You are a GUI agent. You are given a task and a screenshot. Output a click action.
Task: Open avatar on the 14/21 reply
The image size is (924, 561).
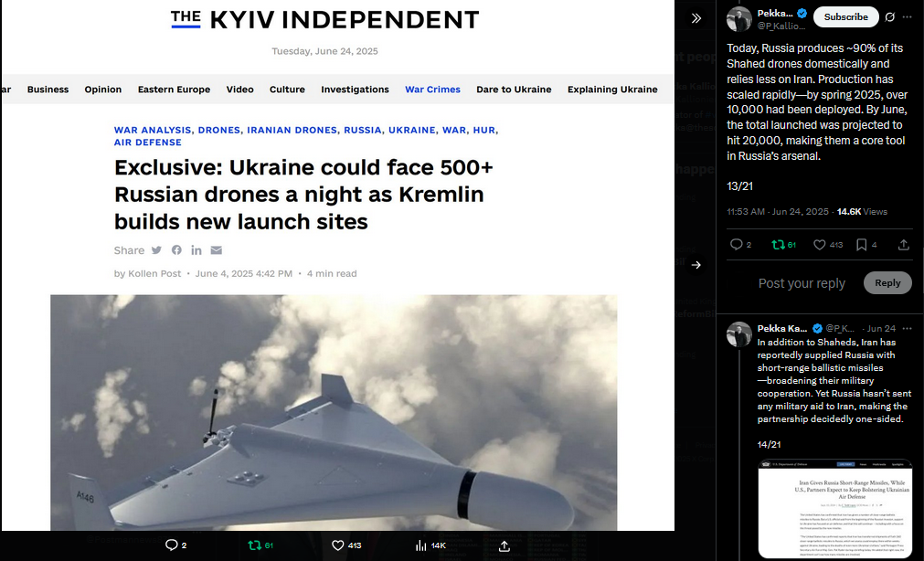(739, 334)
